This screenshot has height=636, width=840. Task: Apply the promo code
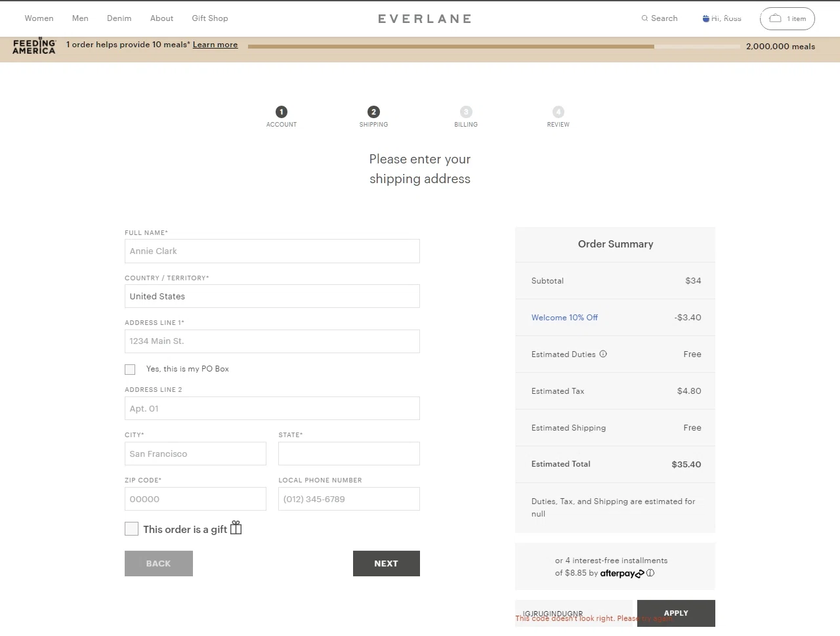pyautogui.click(x=676, y=613)
